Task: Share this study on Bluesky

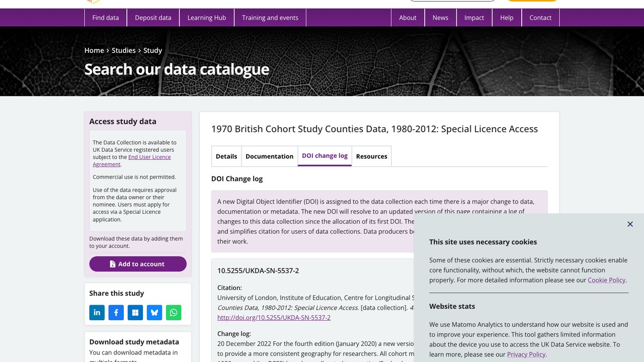Action: (154, 312)
